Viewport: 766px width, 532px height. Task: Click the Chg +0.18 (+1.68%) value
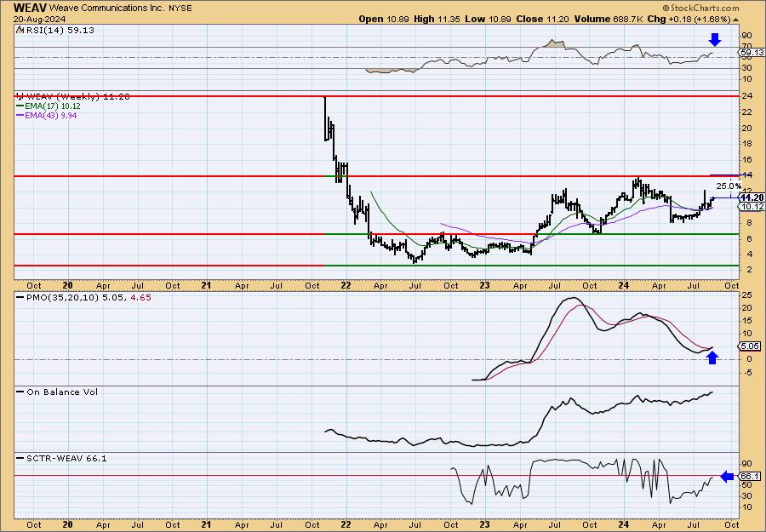tap(688, 19)
